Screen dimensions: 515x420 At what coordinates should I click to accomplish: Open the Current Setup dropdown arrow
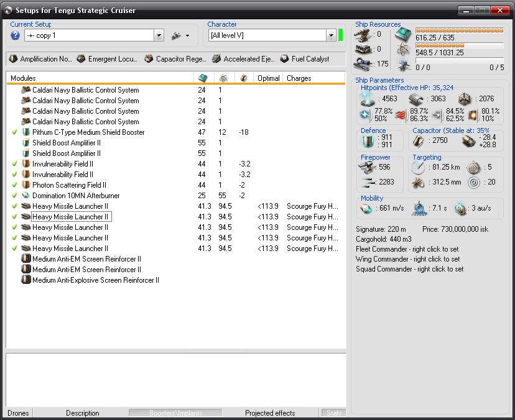tap(159, 35)
